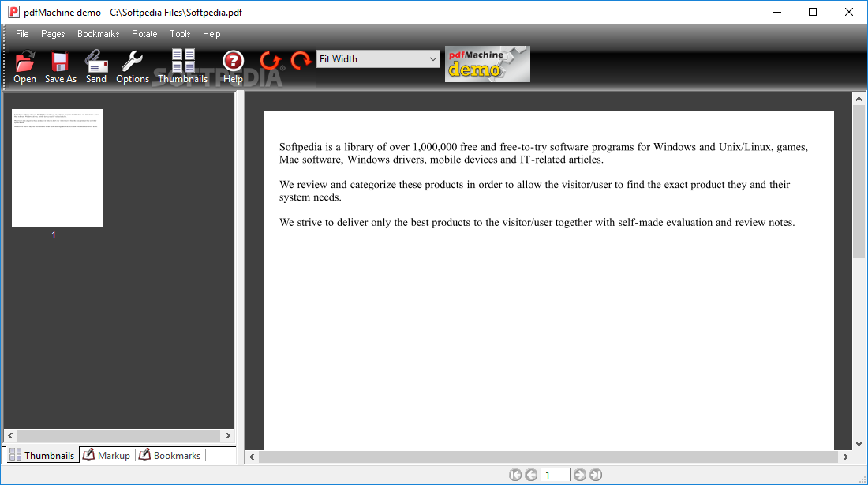Click the pdfMachine demo logo banner
868x485 pixels.
point(487,64)
